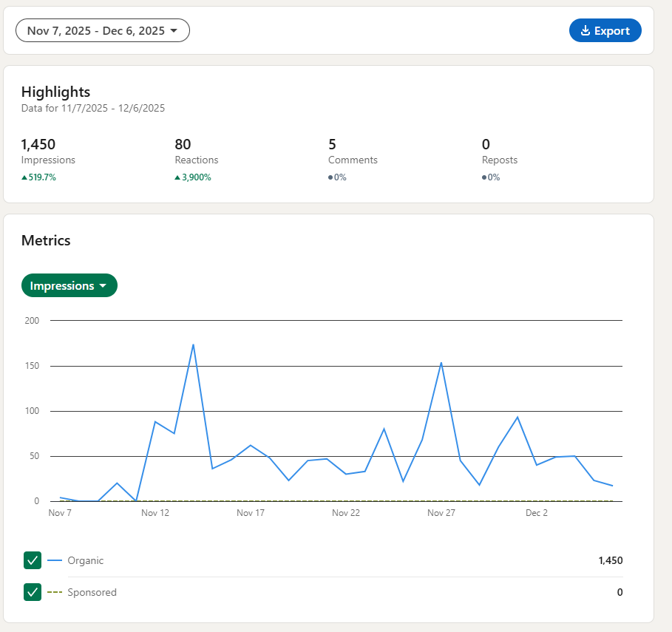672x632 pixels.
Task: Click the grey dot beside Comments 0%
Action: (330, 177)
